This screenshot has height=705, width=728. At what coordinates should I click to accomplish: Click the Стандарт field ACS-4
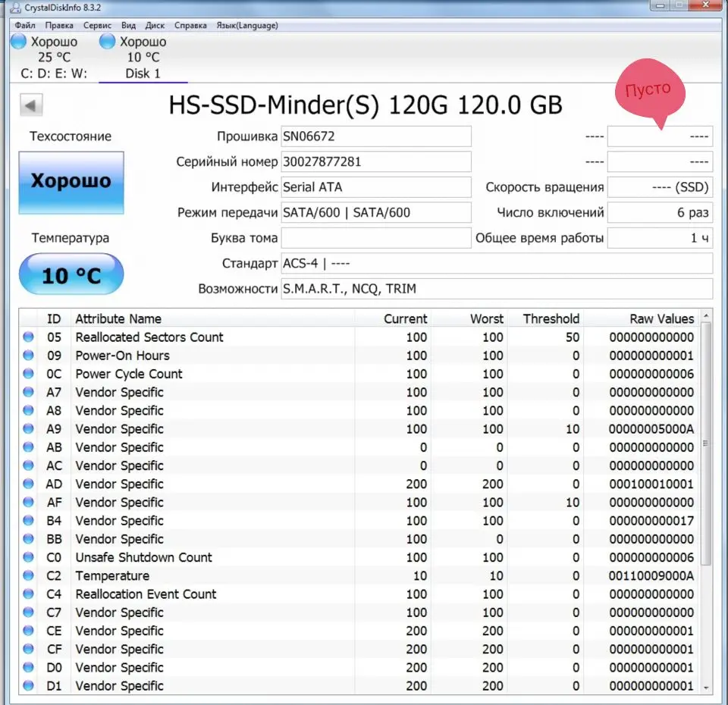coord(496,263)
